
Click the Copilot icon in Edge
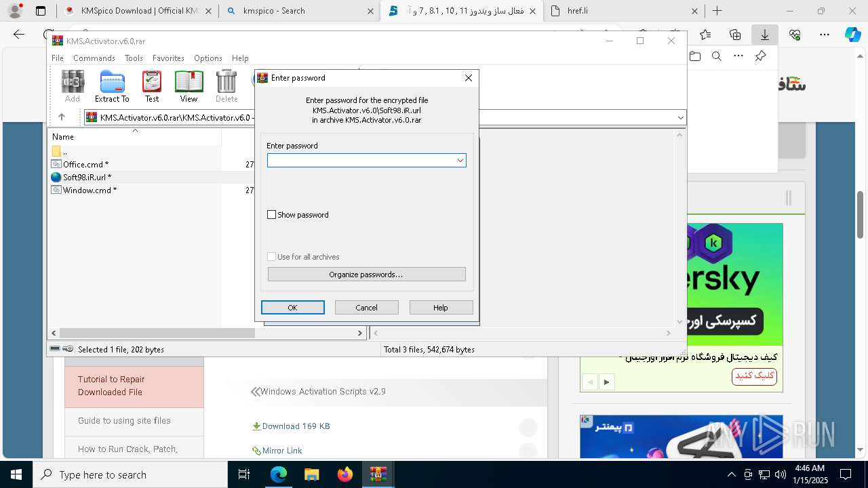(852, 35)
